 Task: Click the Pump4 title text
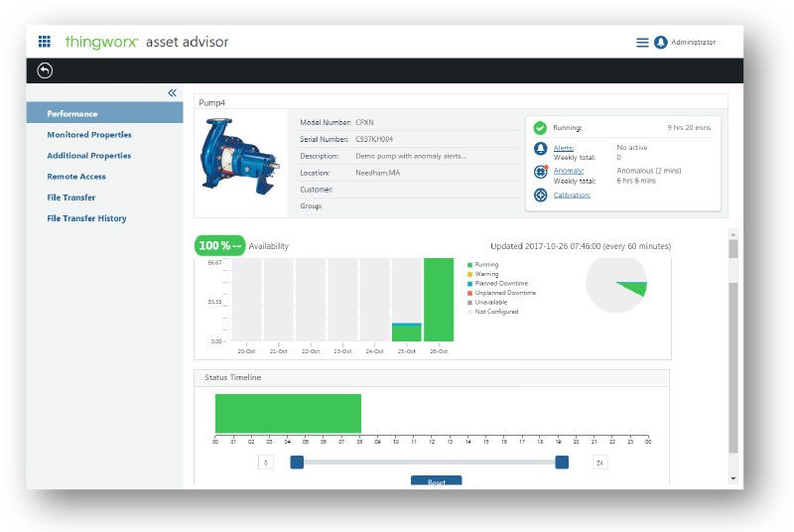211,103
